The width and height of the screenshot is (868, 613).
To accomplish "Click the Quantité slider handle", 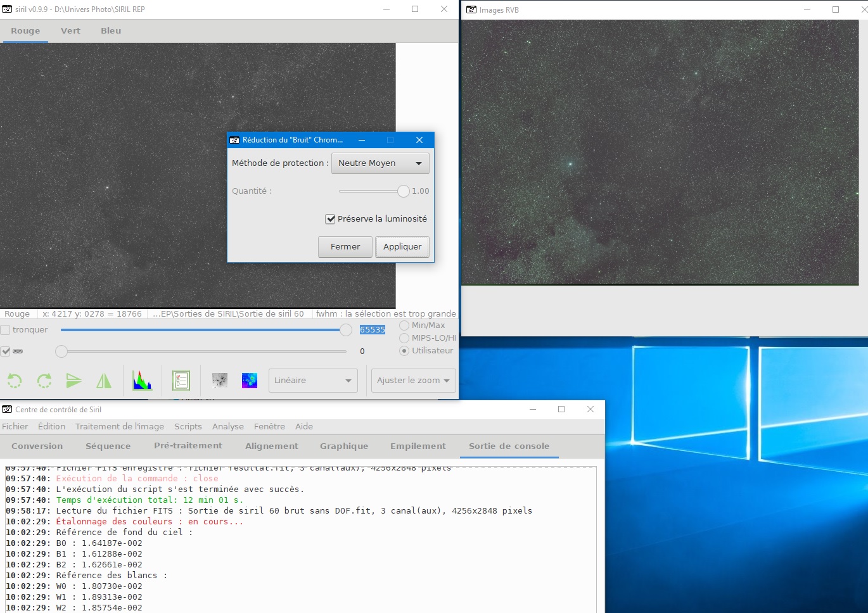I will point(404,191).
